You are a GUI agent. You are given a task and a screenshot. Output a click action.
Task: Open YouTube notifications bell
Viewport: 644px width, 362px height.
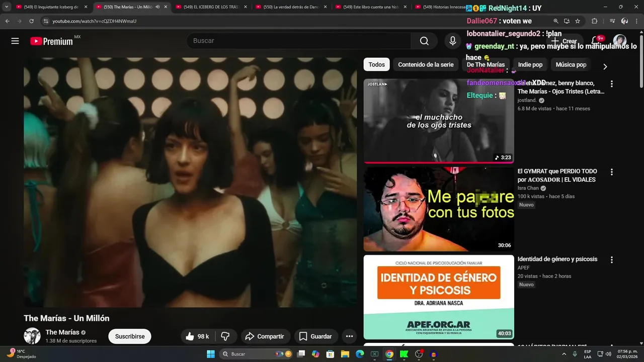coord(596,41)
